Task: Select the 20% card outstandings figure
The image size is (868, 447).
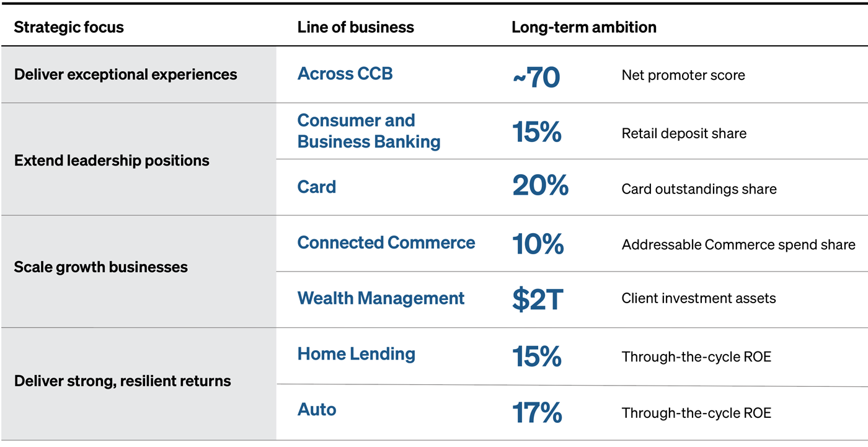Action: [x=540, y=187]
